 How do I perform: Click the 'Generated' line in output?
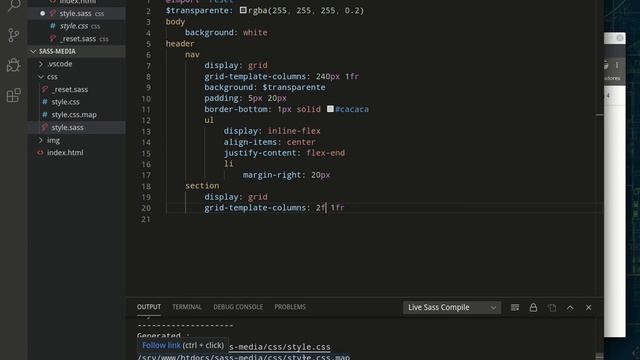tap(162, 336)
